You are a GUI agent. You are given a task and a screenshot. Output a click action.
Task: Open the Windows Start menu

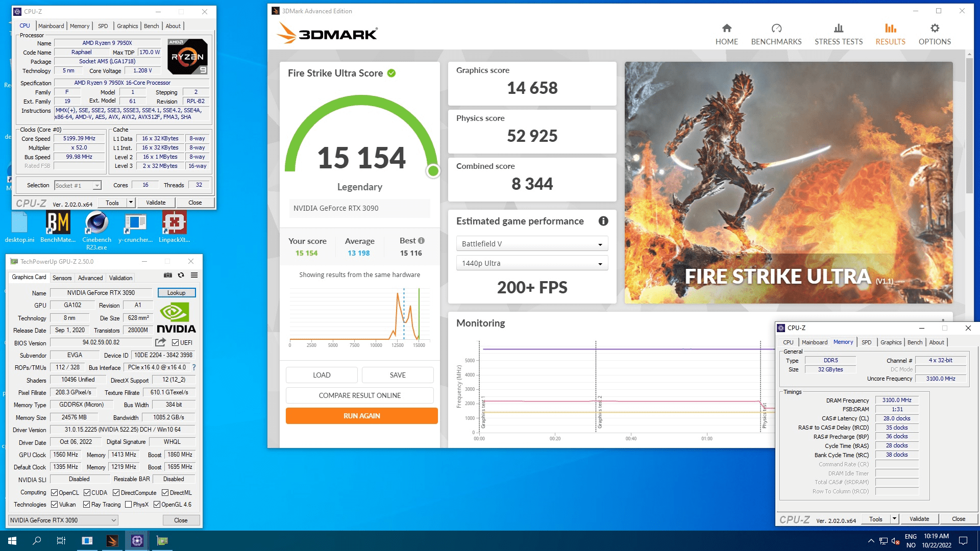click(12, 541)
